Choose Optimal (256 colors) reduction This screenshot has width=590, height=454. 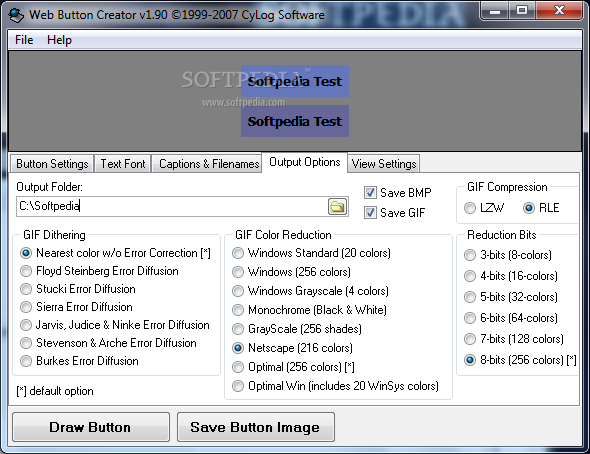[x=293, y=367]
